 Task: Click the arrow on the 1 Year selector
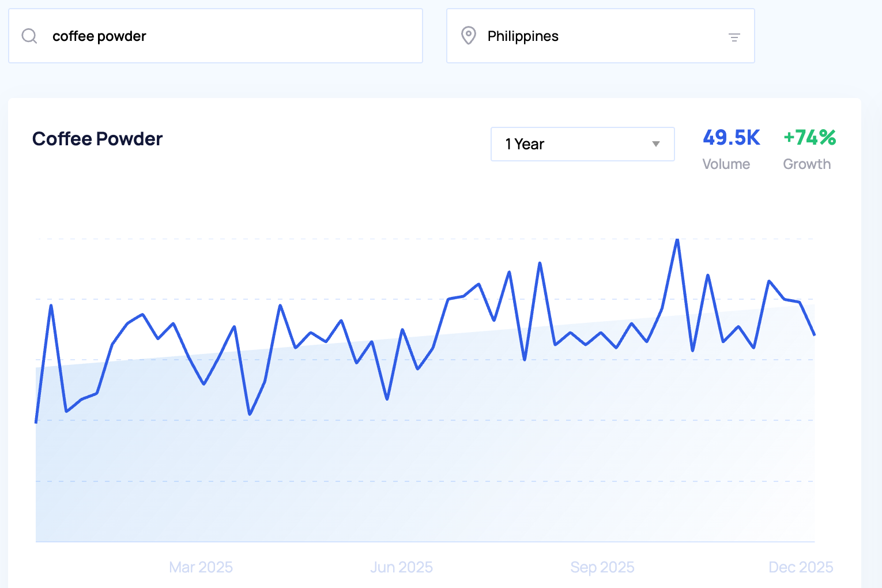[x=655, y=144]
